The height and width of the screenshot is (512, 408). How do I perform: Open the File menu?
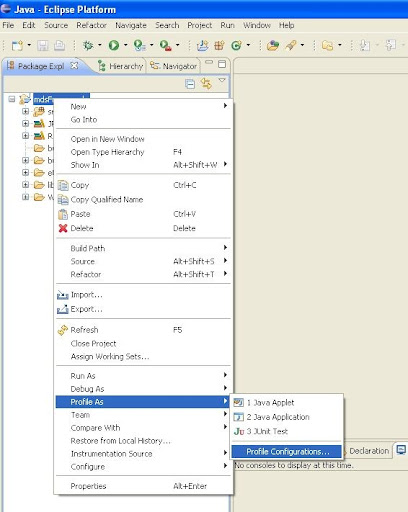click(x=8, y=25)
